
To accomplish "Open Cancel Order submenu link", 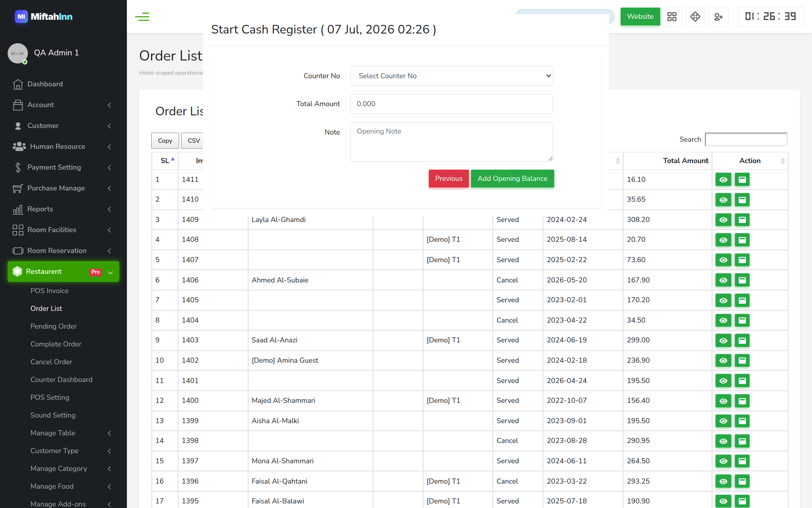I will click(x=51, y=362).
